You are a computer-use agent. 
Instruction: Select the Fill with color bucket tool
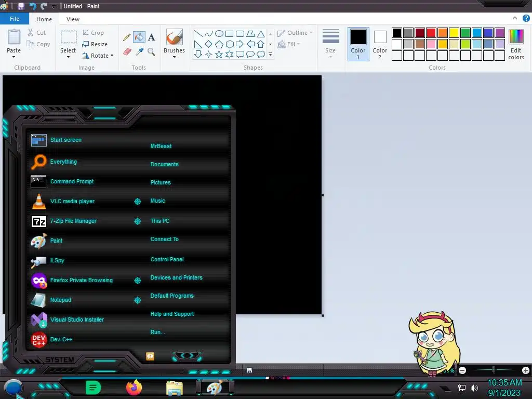(139, 37)
